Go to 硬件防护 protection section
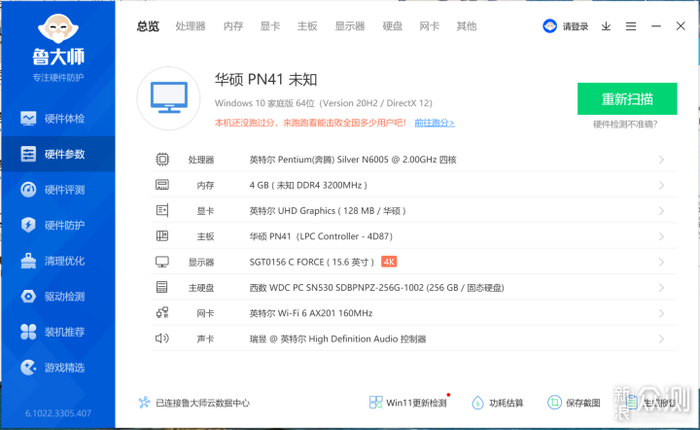Image resolution: width=700 pixels, height=430 pixels. (58, 225)
